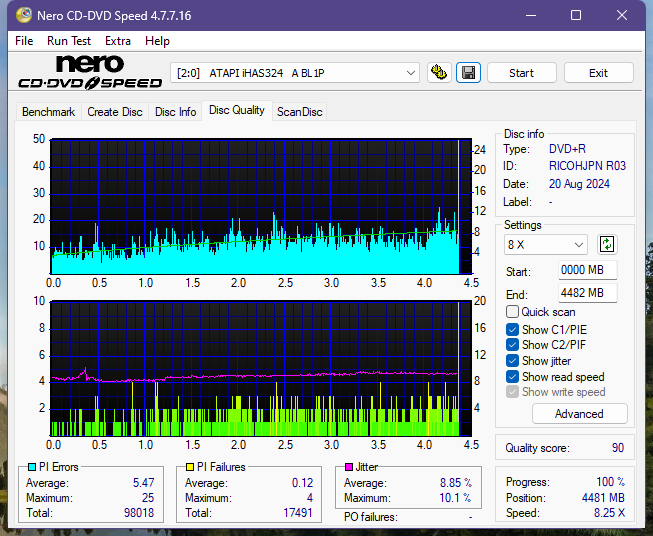Open the ATAPI iHAS324 drive dropdown
653x536 pixels.
click(295, 73)
